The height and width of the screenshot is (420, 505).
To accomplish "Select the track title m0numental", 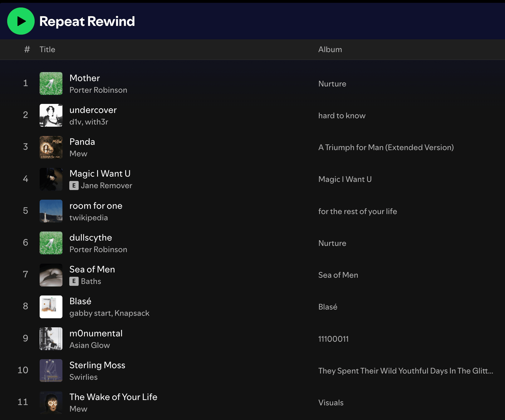I will coord(96,333).
